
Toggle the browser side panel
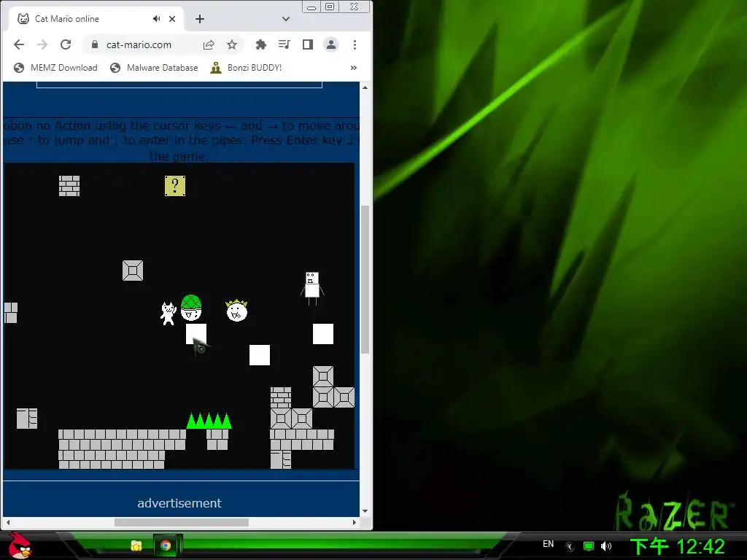308,44
